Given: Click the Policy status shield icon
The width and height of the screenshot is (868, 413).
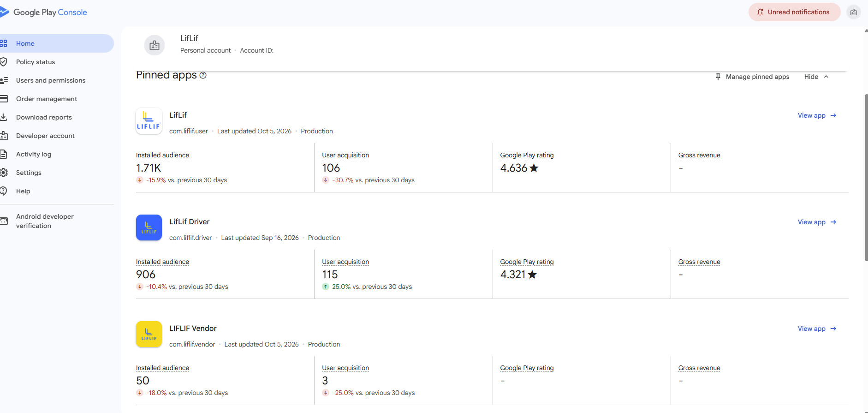Looking at the screenshot, I should point(4,62).
